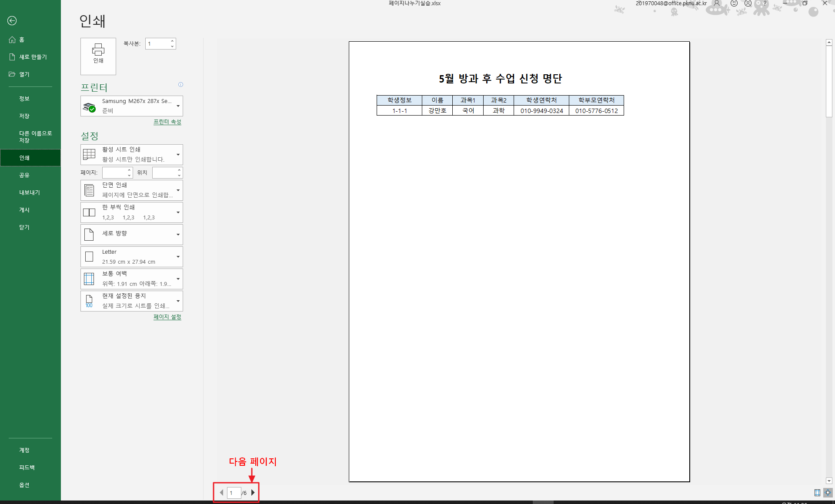835x504 pixels.
Task: Expand the 보통 여백 margins dropdown
Action: 132,279
